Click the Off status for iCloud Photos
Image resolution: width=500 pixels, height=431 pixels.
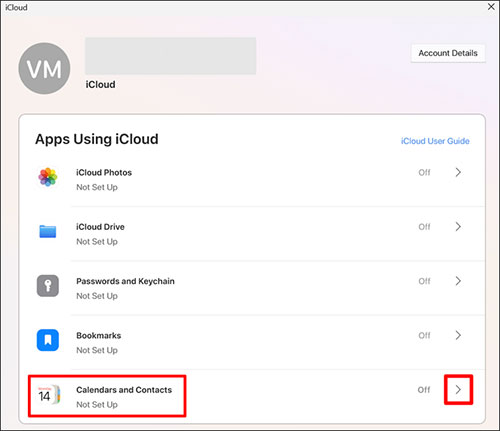point(424,172)
